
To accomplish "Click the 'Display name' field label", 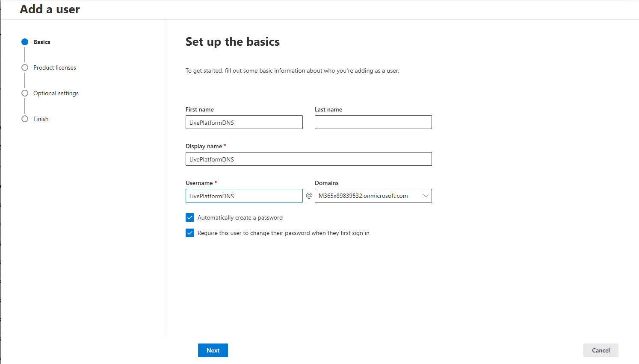I will (x=204, y=146).
